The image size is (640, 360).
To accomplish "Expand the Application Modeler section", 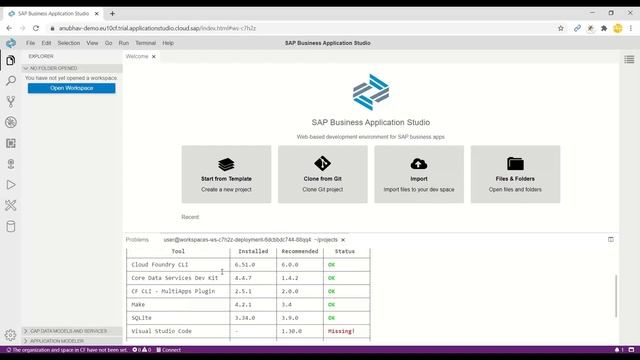I will click(72, 341).
